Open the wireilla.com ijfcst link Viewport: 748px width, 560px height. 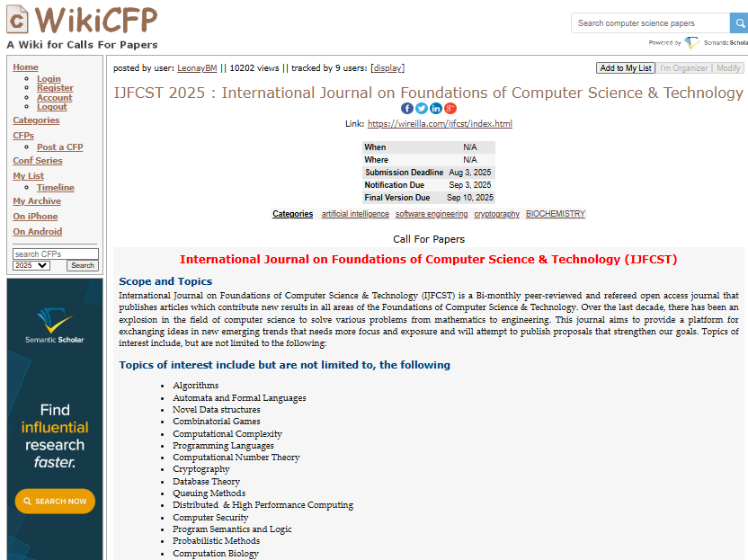tap(440, 123)
